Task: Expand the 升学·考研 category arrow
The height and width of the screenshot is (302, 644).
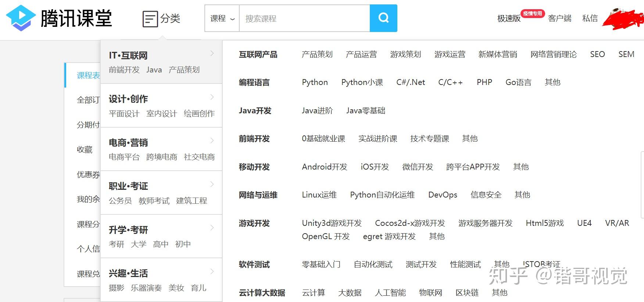Action: [x=212, y=228]
